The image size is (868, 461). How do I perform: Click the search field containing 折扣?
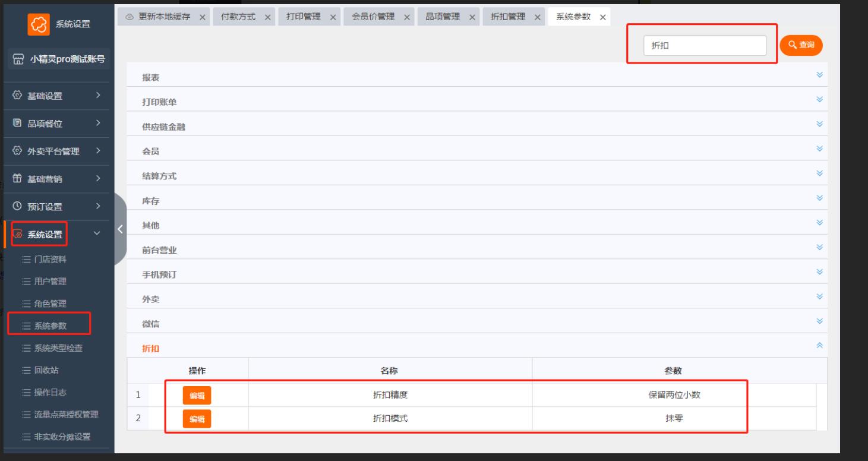tap(705, 46)
